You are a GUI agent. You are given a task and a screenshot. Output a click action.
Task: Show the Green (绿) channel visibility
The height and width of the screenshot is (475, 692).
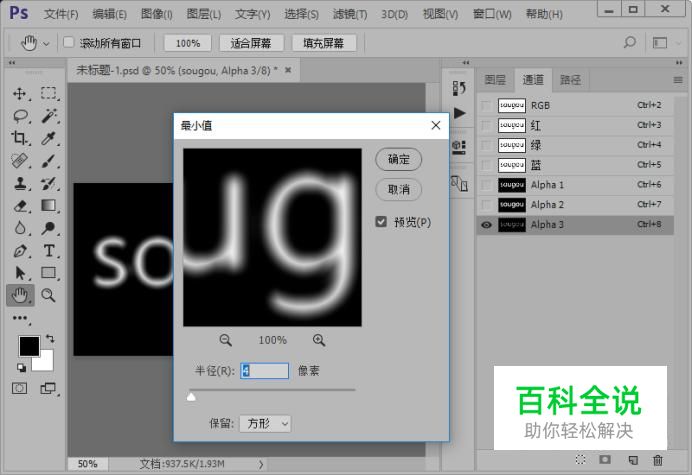(486, 145)
